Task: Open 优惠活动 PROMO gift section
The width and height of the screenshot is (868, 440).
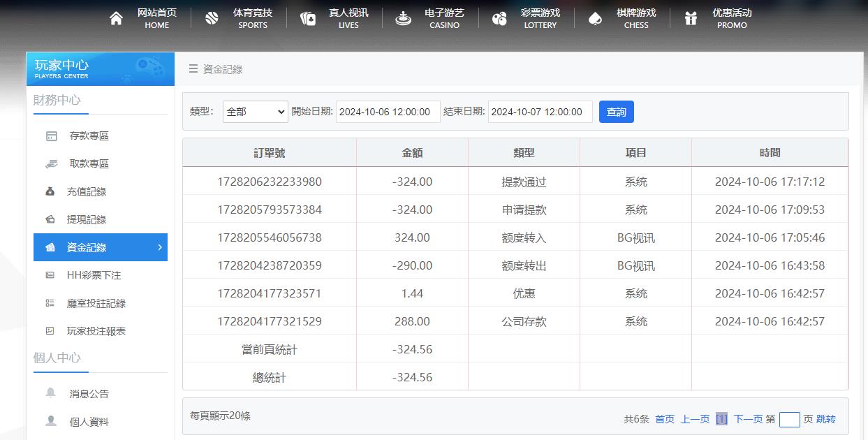Action: tap(731, 17)
